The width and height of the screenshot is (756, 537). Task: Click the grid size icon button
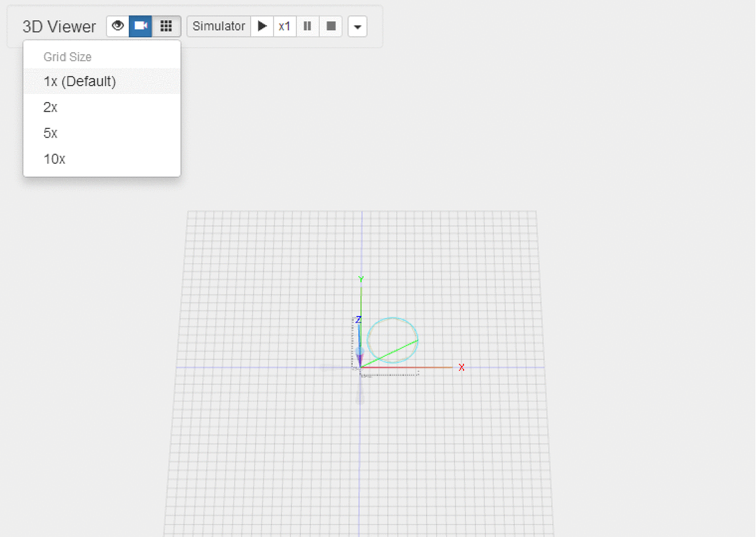pos(166,26)
